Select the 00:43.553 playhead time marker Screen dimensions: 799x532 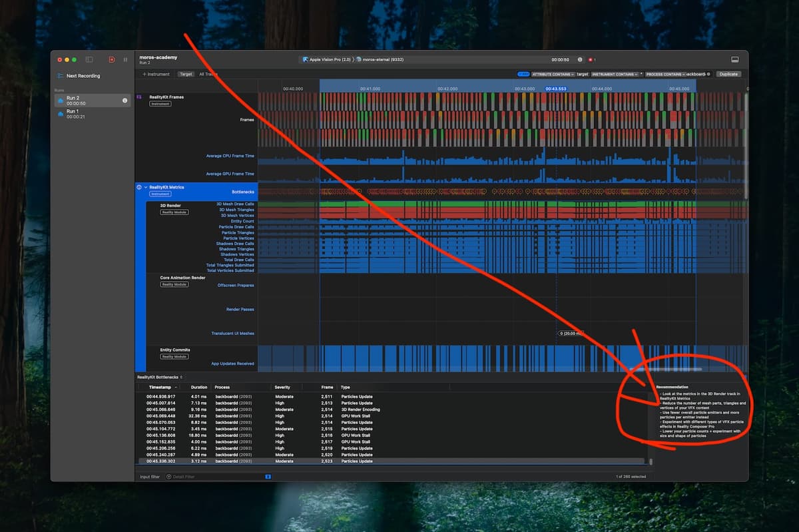(x=556, y=89)
